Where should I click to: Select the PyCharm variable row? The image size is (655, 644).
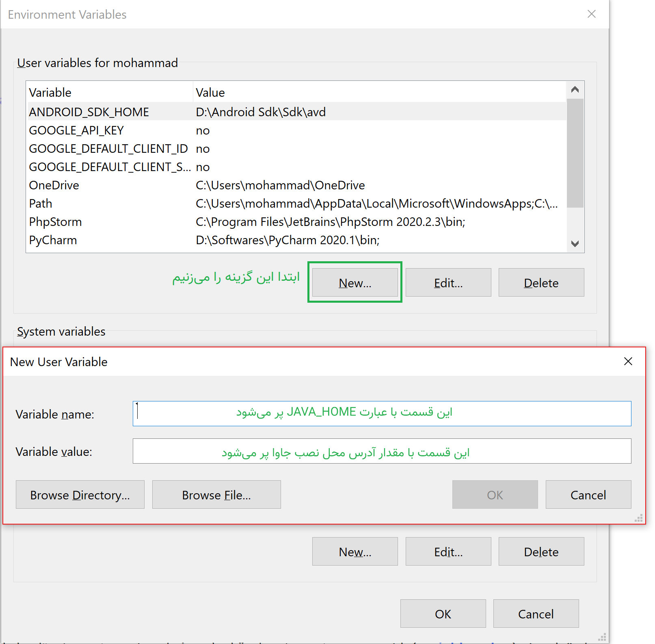[296, 240]
